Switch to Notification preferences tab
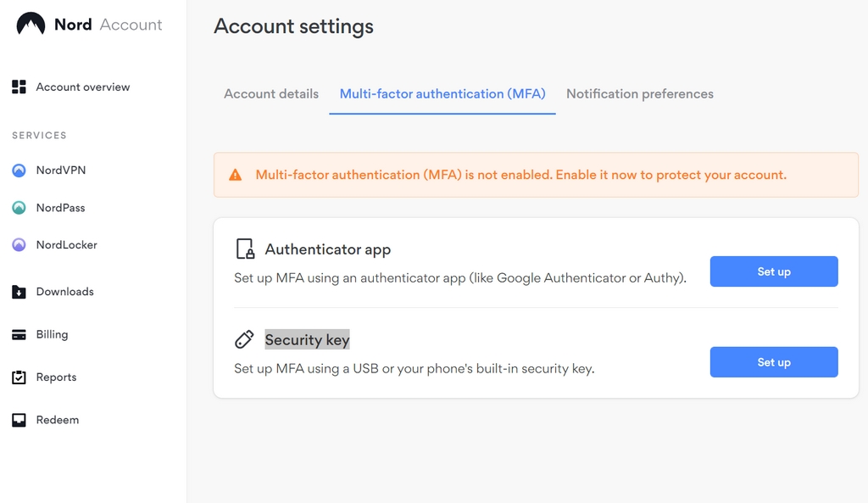This screenshot has width=868, height=503. pyautogui.click(x=640, y=94)
